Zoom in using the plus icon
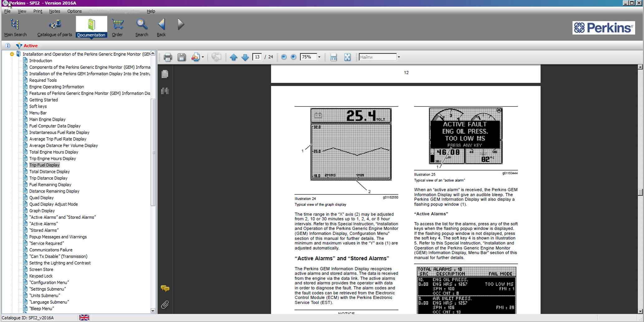Screen dimensions: 644x322 coord(293,57)
